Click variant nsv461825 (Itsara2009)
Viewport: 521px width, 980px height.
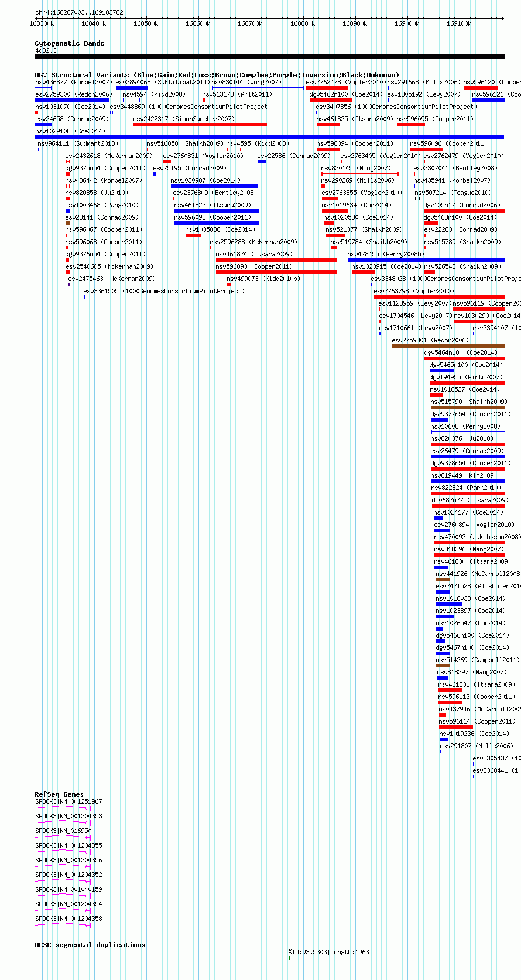click(355, 119)
